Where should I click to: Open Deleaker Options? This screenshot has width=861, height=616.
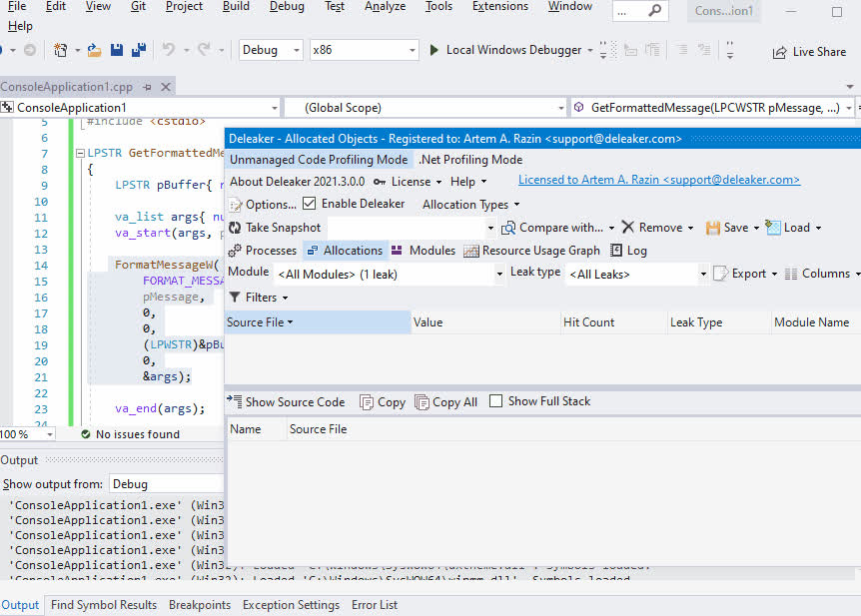[263, 205]
